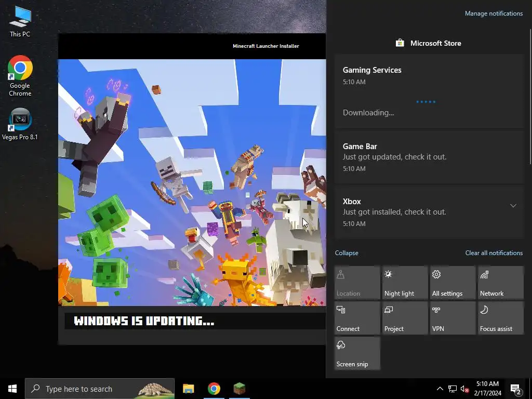Open Action Center notification icon
The image size is (532, 399).
coord(516,389)
